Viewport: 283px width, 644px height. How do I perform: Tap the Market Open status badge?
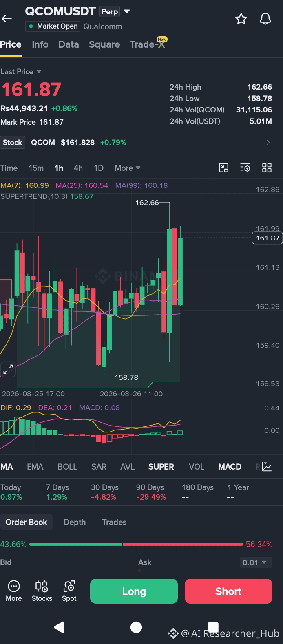click(x=53, y=26)
